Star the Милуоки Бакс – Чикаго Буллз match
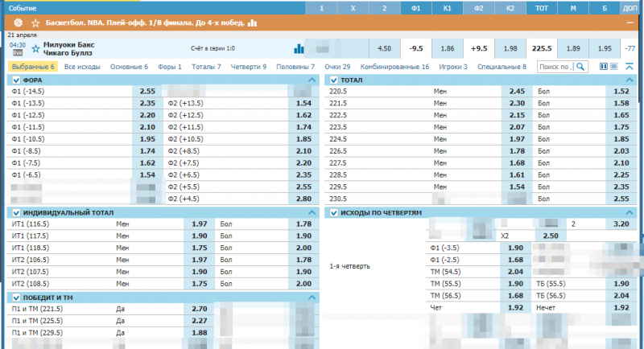The height and width of the screenshot is (349, 644). (35, 49)
